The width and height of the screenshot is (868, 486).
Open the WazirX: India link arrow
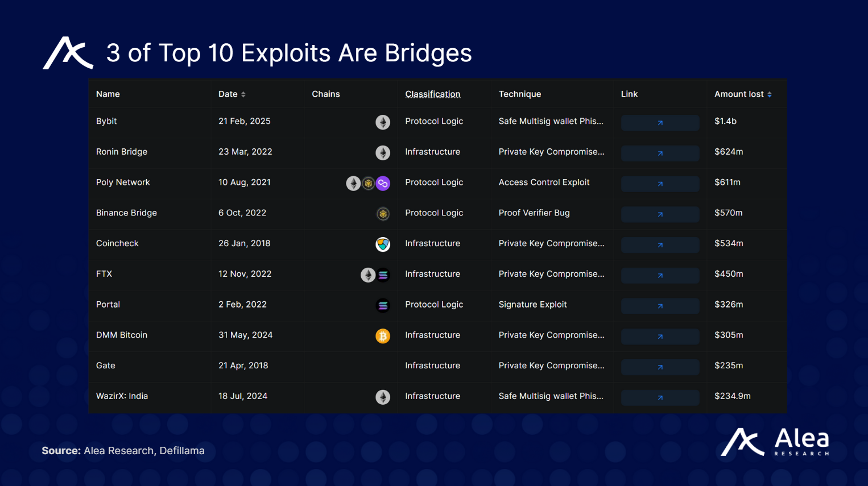coord(660,398)
